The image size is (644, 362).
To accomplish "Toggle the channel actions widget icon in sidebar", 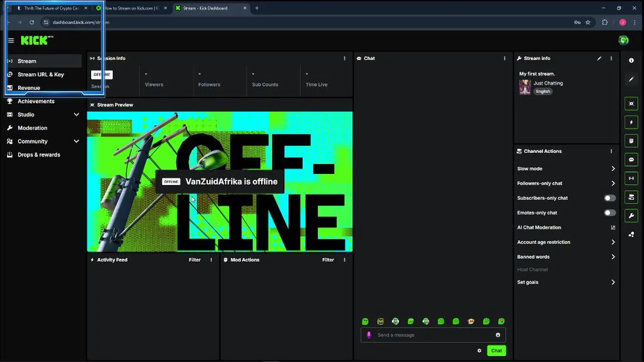I will (631, 197).
